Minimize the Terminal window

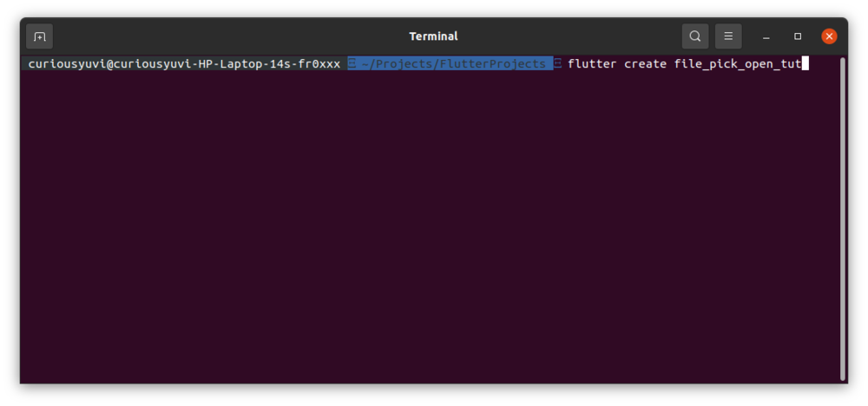tap(766, 36)
